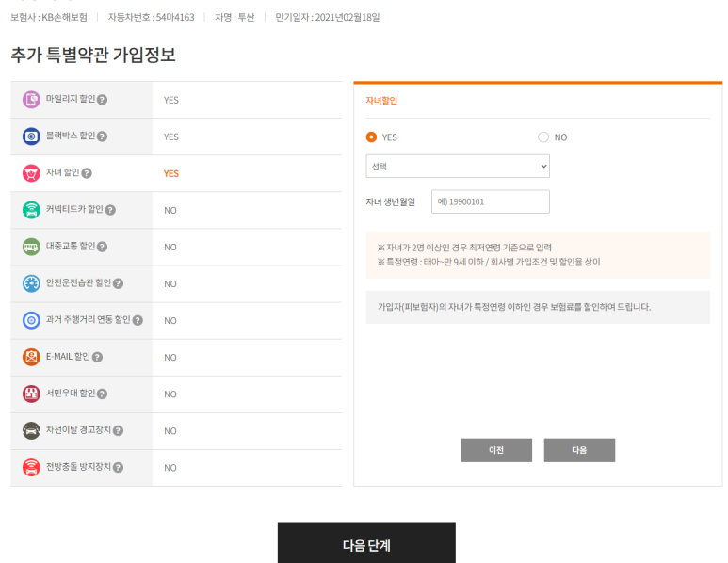Click the 마일리지 할인 phone icon

point(31,100)
